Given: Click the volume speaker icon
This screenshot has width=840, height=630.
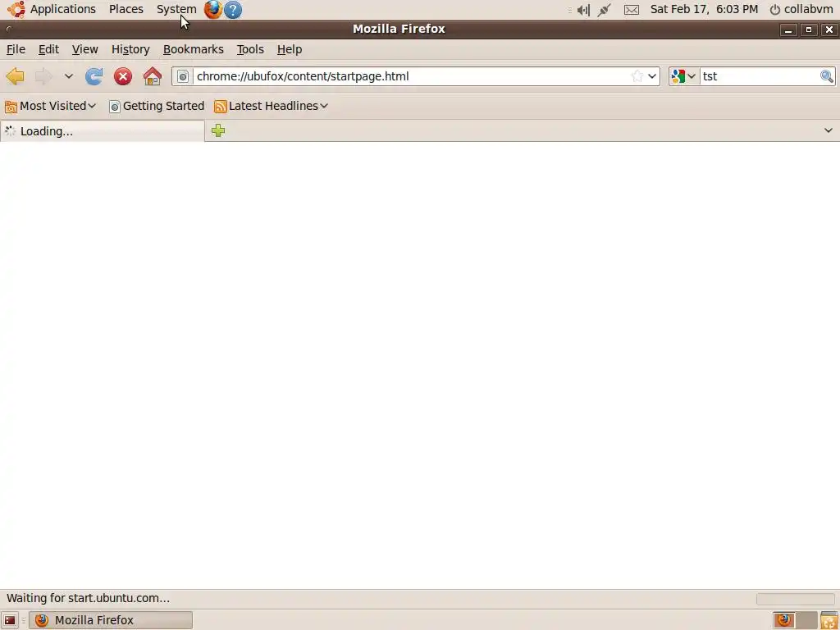Looking at the screenshot, I should [583, 10].
